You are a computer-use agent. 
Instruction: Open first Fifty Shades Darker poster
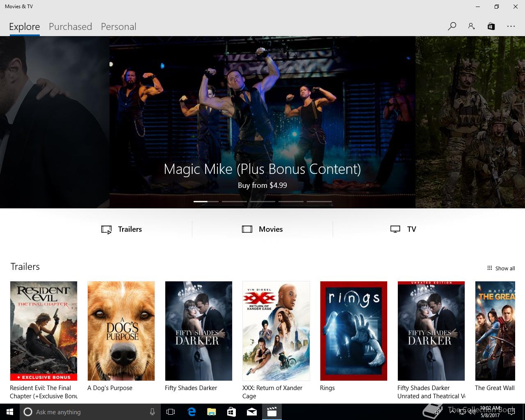point(199,331)
